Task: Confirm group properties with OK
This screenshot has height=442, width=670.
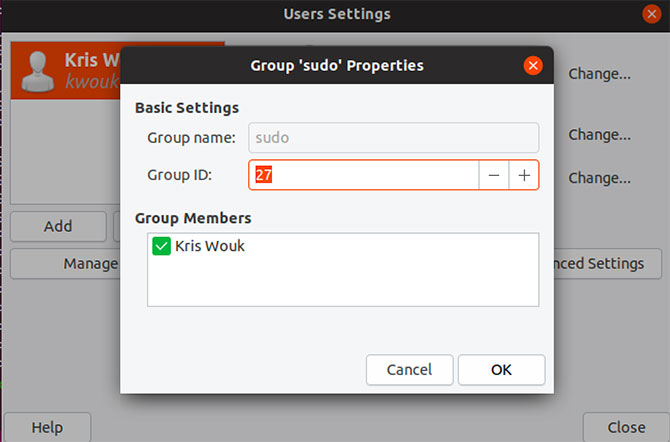Action: [x=501, y=369]
